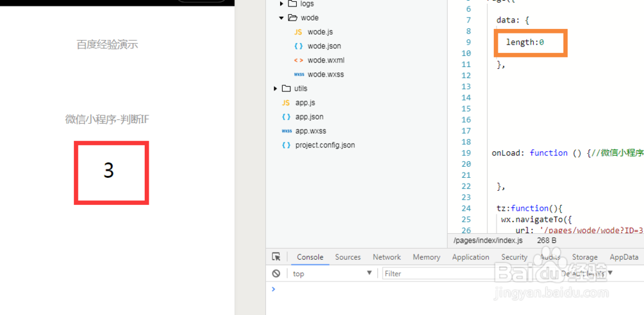Screen dimensions: 644x315
Task: Expand the logs folder arrow
Action: 281,4
